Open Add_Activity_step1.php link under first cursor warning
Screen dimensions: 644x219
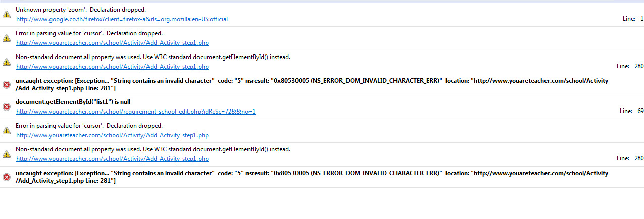click(x=112, y=43)
